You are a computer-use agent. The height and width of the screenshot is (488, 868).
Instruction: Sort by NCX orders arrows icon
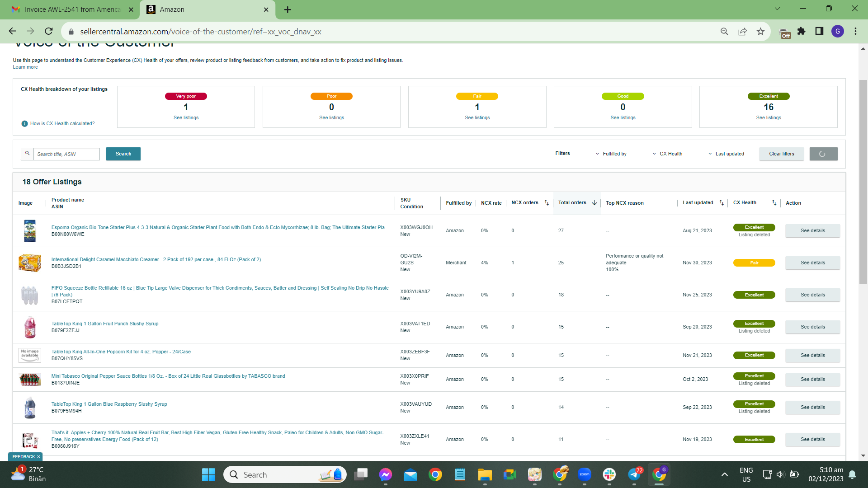[x=547, y=203]
